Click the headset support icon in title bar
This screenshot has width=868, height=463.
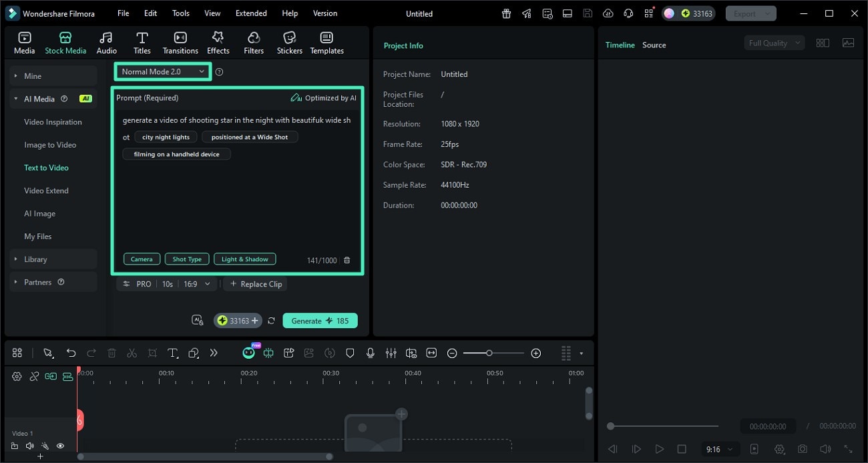tap(628, 13)
